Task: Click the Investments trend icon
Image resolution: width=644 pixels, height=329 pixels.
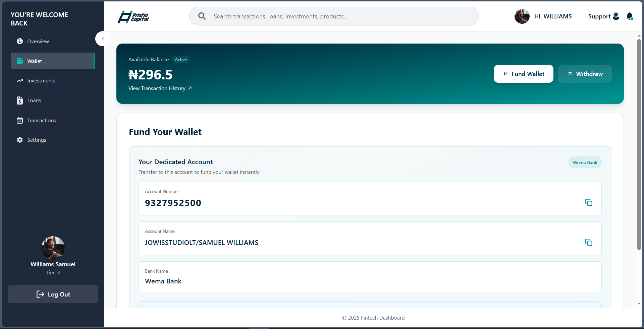Action: pyautogui.click(x=20, y=80)
